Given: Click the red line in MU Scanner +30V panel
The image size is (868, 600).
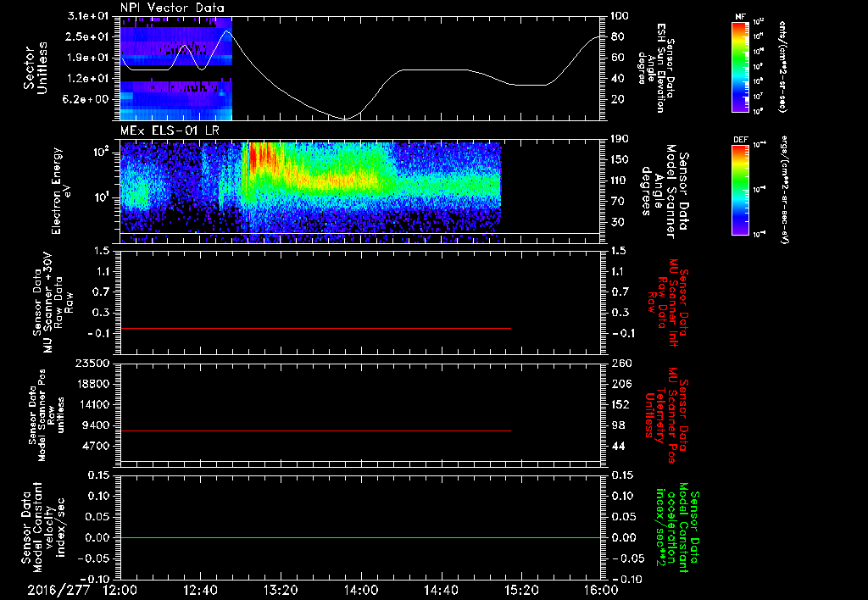Looking at the screenshot, I should tap(315, 328).
